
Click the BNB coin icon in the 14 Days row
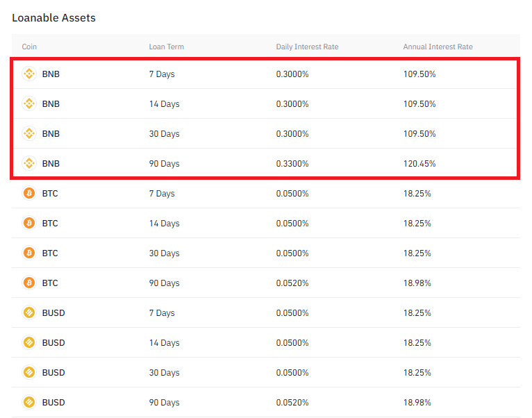coord(29,103)
